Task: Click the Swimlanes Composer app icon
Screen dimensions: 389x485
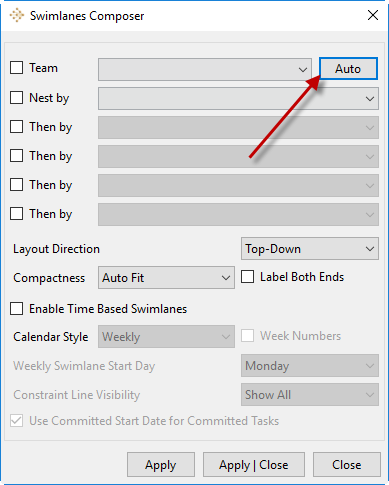Action: click(17, 16)
